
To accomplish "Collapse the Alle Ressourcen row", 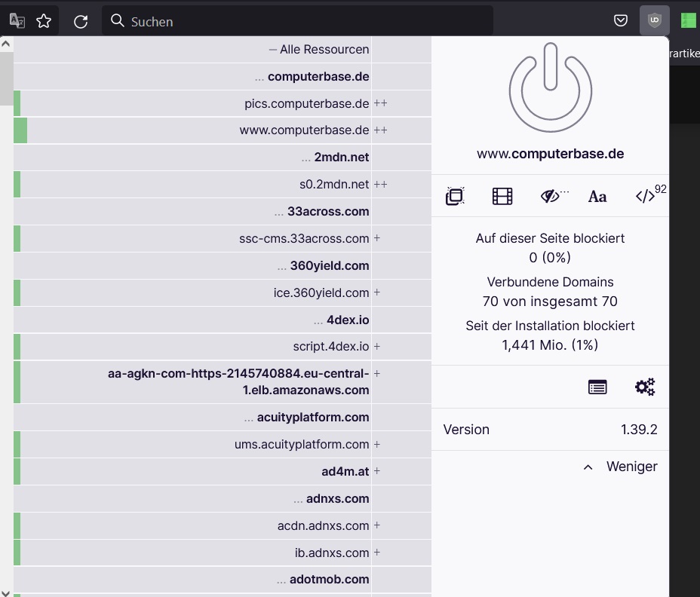I will 223,50.
